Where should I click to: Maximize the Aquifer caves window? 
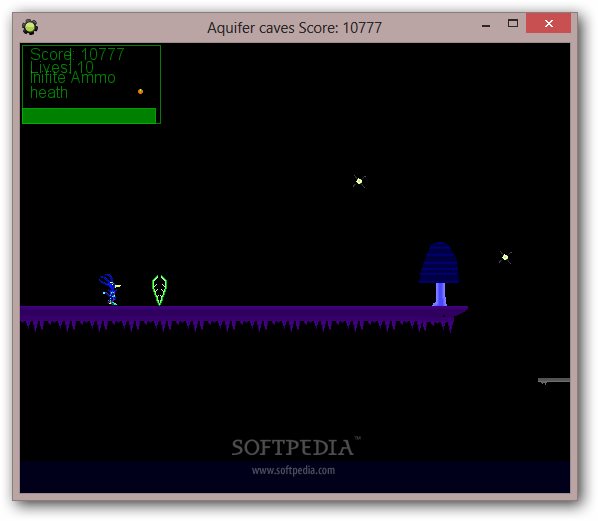(513, 24)
